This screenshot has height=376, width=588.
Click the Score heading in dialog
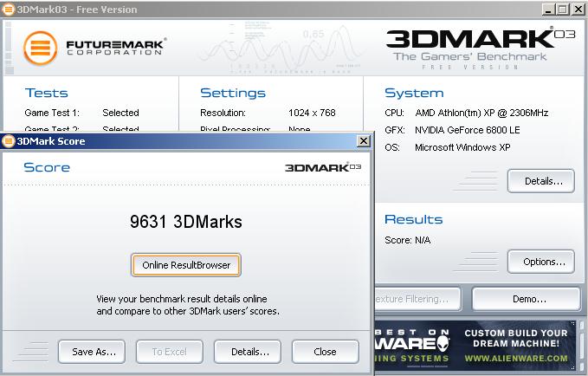[x=47, y=167]
